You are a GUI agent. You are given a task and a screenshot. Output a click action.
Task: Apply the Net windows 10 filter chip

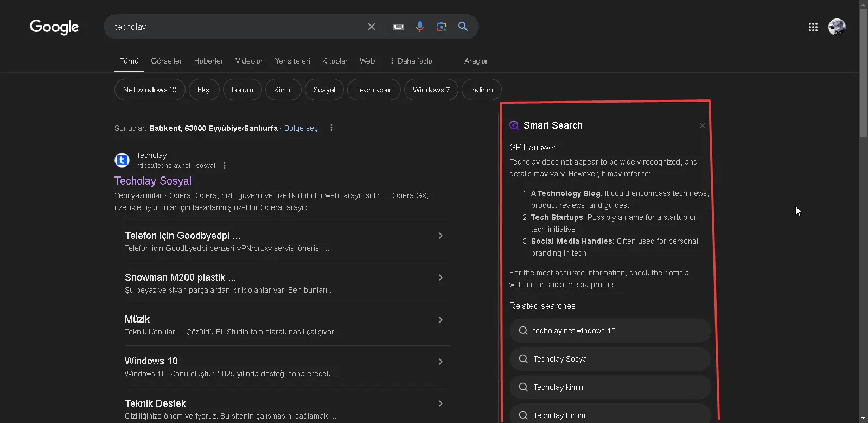[150, 90]
